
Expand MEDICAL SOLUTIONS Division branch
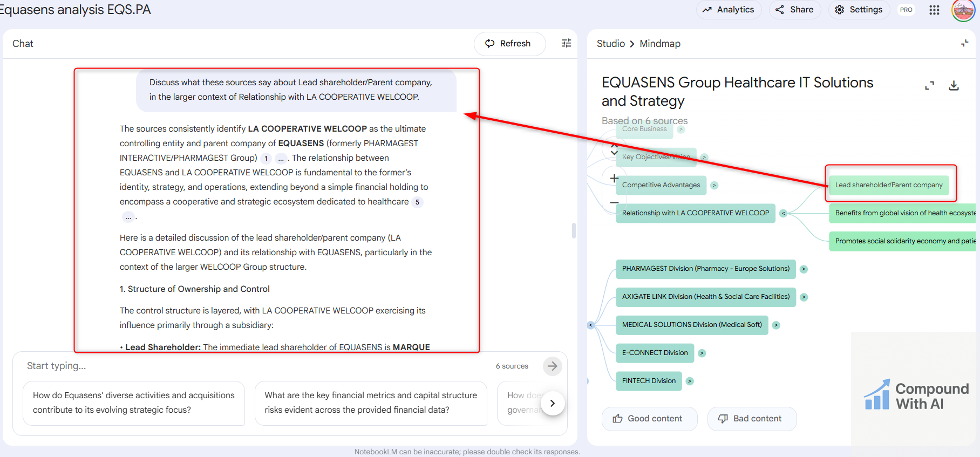point(776,325)
